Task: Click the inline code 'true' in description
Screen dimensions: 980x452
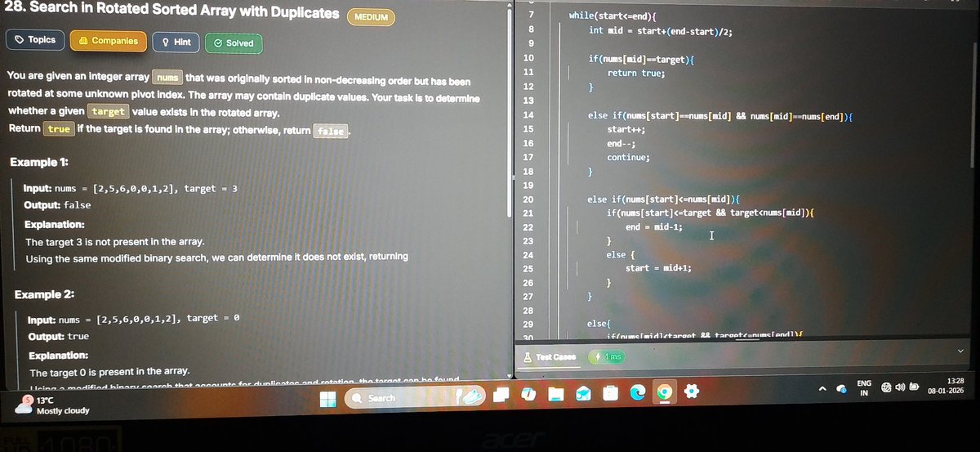Action: [x=59, y=129]
